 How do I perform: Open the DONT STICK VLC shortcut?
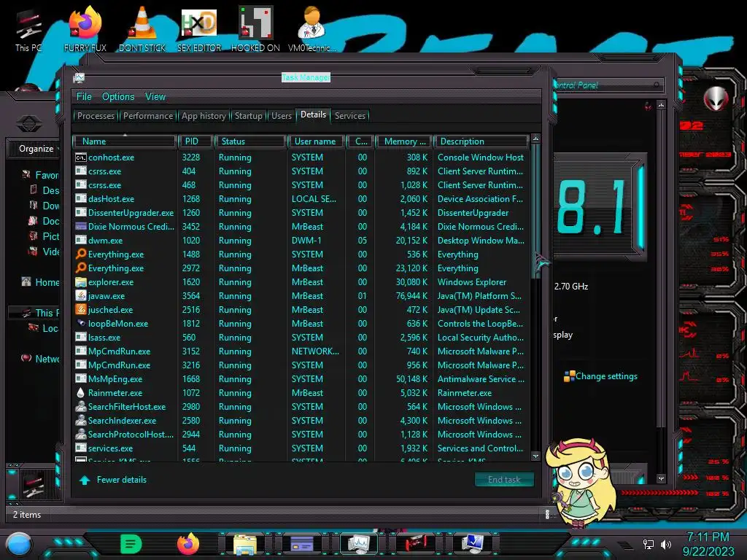tap(142, 29)
